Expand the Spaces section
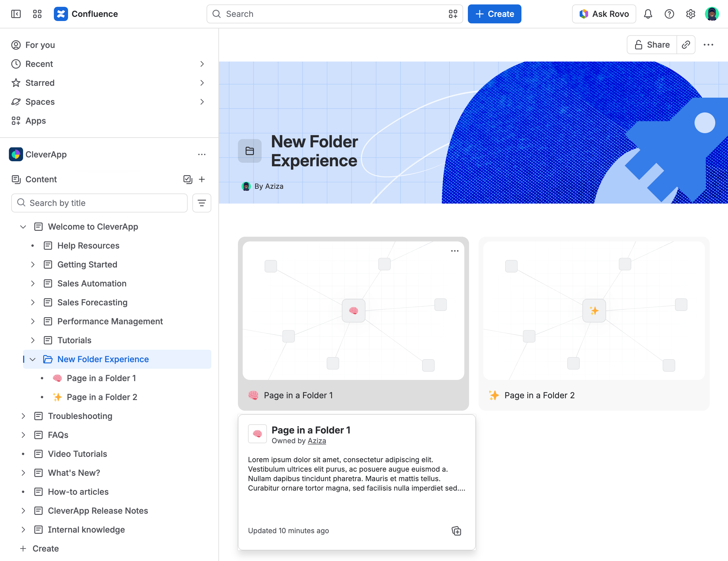728x561 pixels. 202,102
